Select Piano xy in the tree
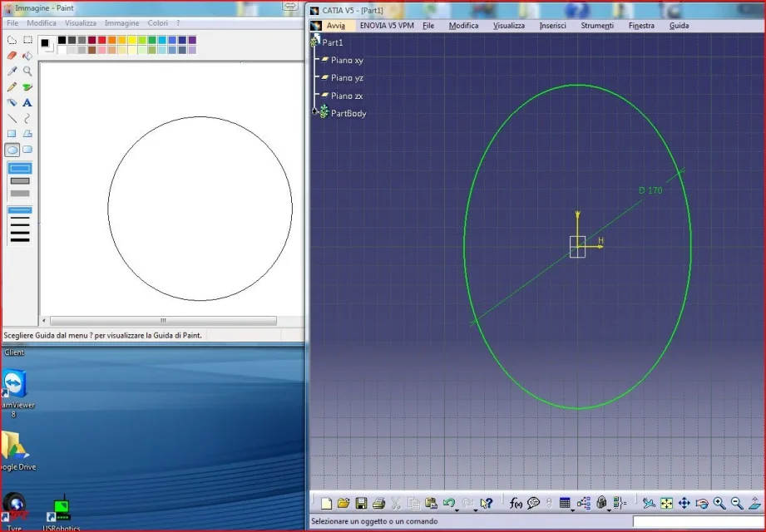 tap(346, 60)
